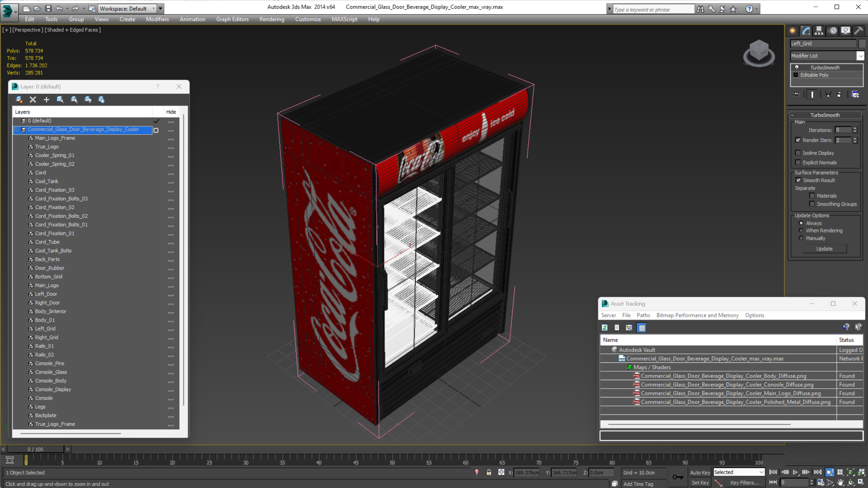
Task: Open the Create command panel tab
Action: 793,31
